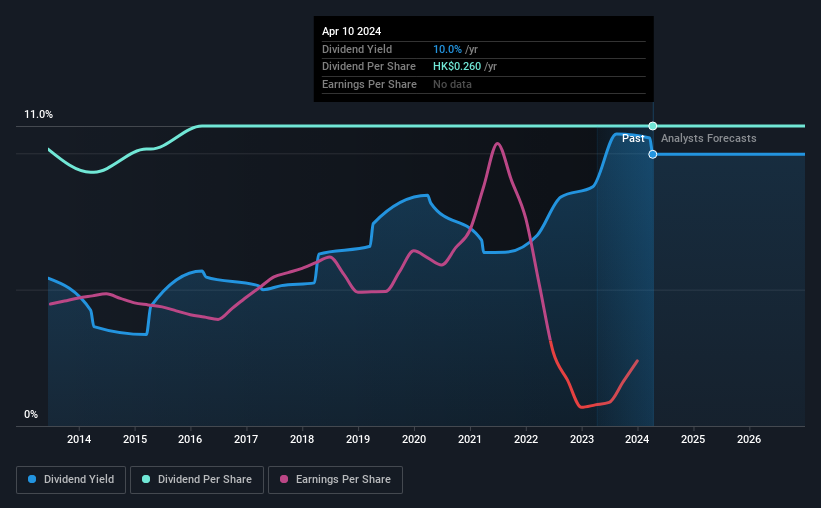Image resolution: width=821 pixels, height=508 pixels.
Task: Click the Earnings Per Share tooltip row label
Action: pyautogui.click(x=369, y=84)
